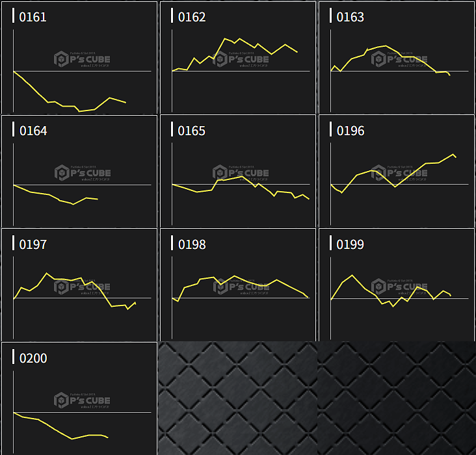
Task: Click the P's CUBE logo in graph 0196
Action: pos(399,174)
